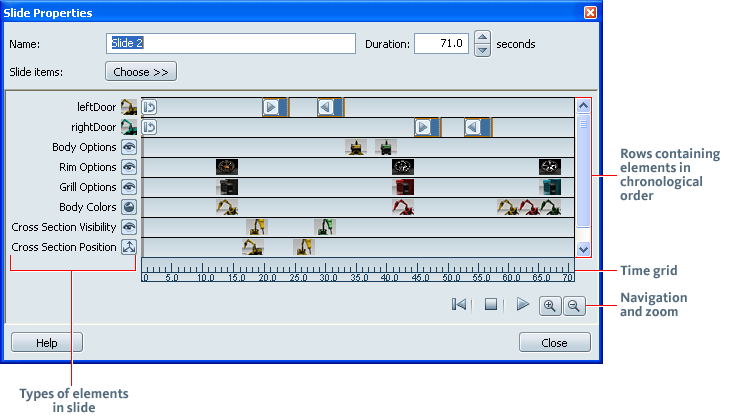729x420 pixels.
Task: Click the Name field containing Slide 2
Action: [x=231, y=44]
